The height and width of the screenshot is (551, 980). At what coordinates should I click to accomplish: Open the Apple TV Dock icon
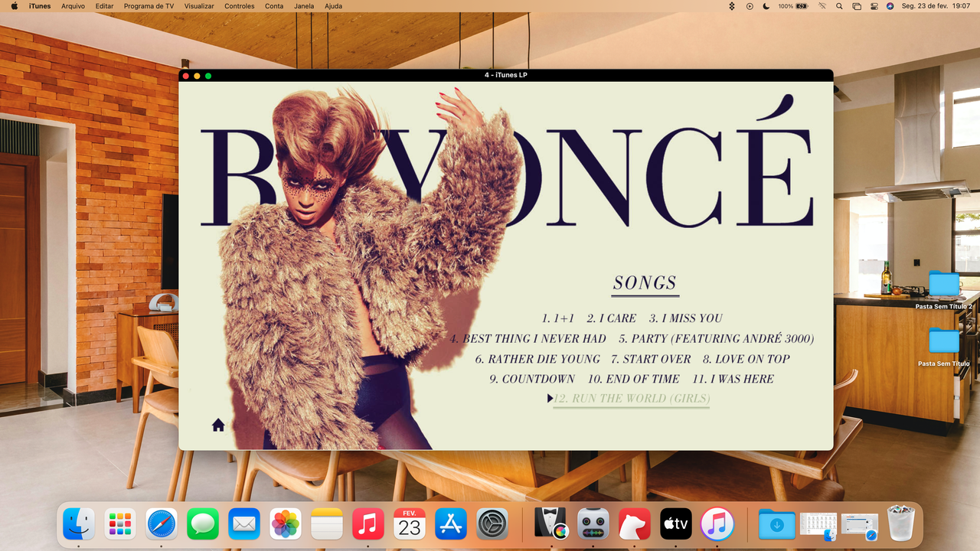[676, 524]
